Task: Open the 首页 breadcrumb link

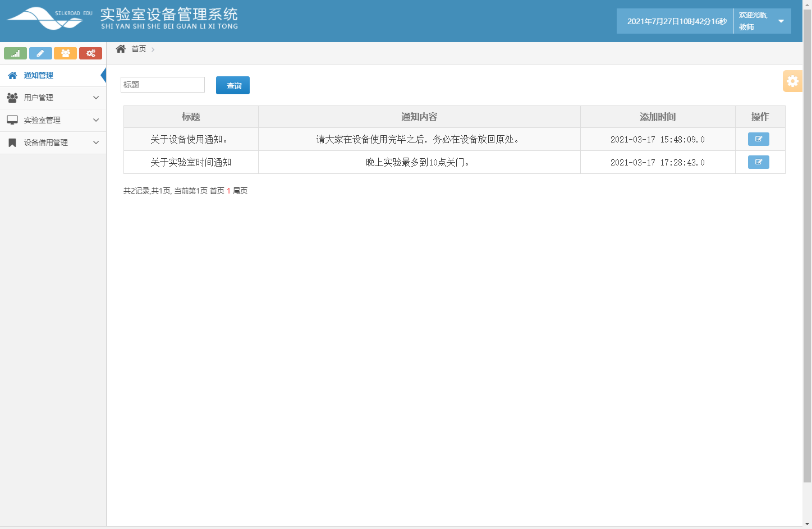Action: 138,49
